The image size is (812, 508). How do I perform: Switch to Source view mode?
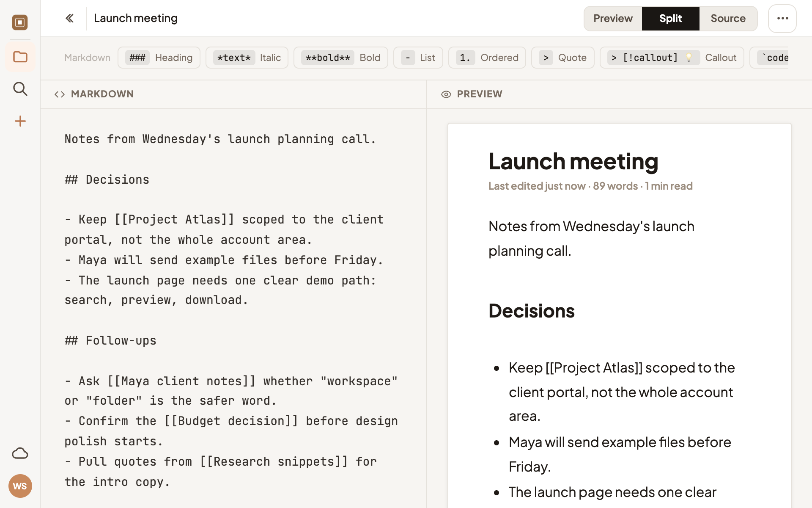(x=728, y=19)
